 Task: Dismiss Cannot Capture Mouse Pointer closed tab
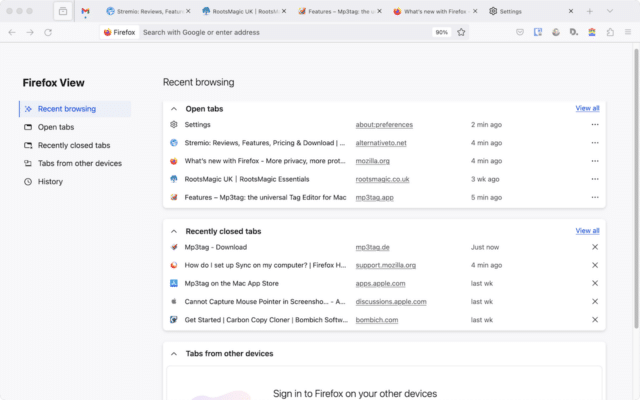click(x=595, y=302)
